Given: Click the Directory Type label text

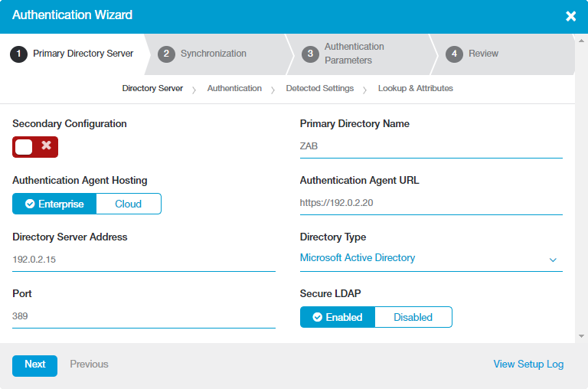Looking at the screenshot, I should 332,237.
